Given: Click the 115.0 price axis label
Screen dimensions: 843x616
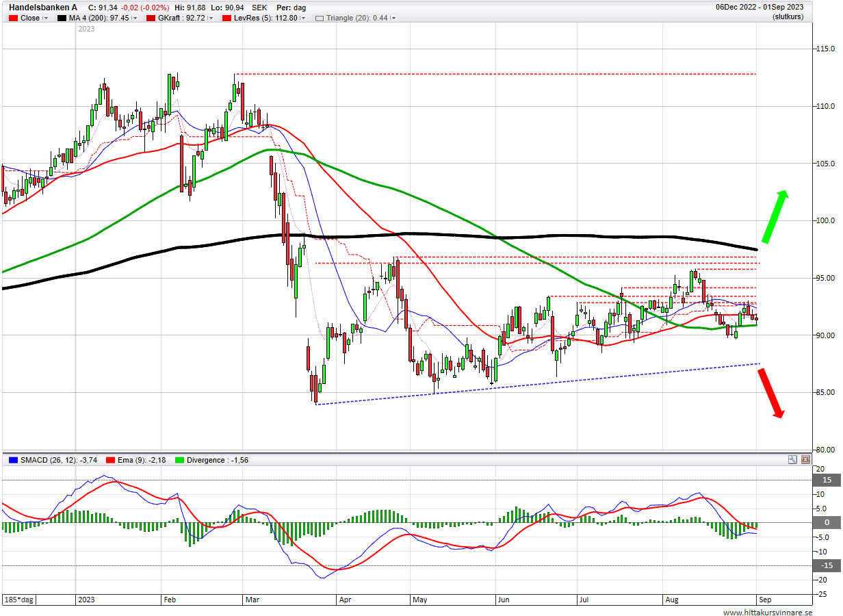Looking at the screenshot, I should (825, 49).
